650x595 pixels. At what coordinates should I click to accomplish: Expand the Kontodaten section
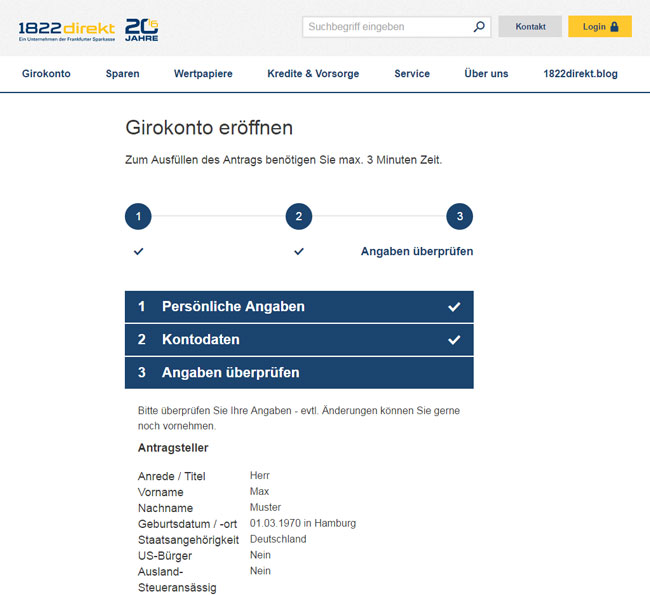[299, 340]
